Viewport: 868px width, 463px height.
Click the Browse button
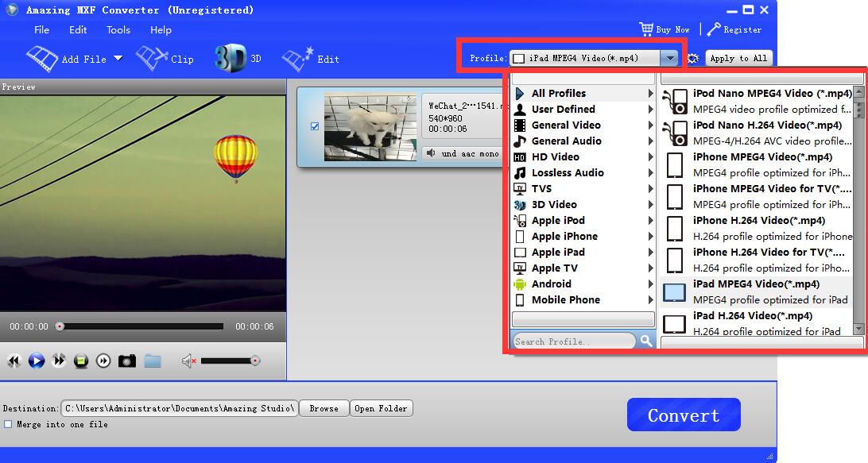click(324, 408)
